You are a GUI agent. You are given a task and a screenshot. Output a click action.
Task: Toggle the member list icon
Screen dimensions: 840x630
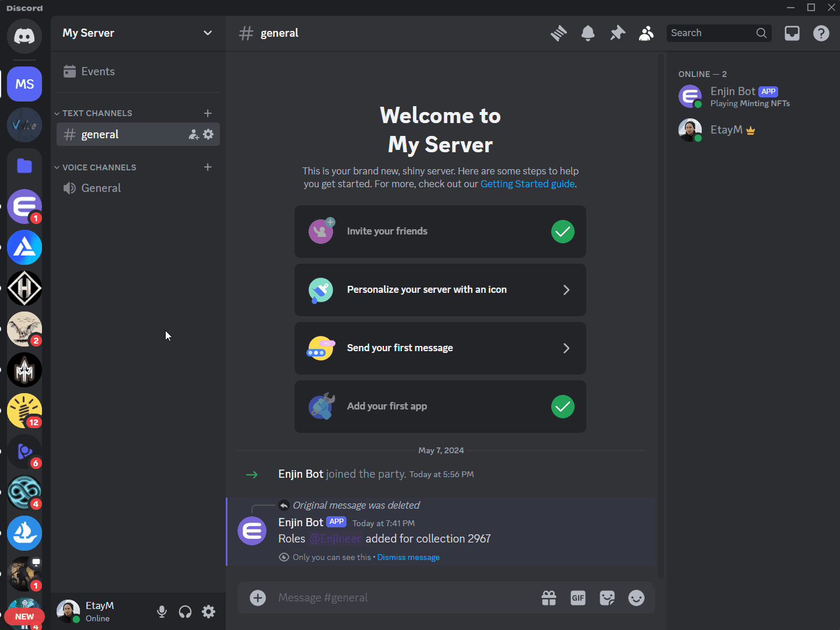click(646, 33)
